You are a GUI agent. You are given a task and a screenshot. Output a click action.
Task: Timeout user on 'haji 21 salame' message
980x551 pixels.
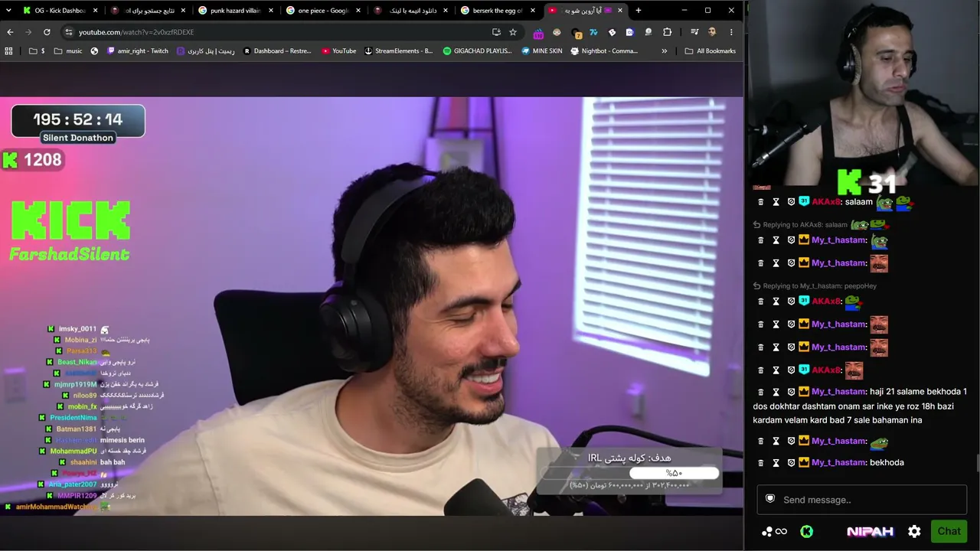[776, 392]
